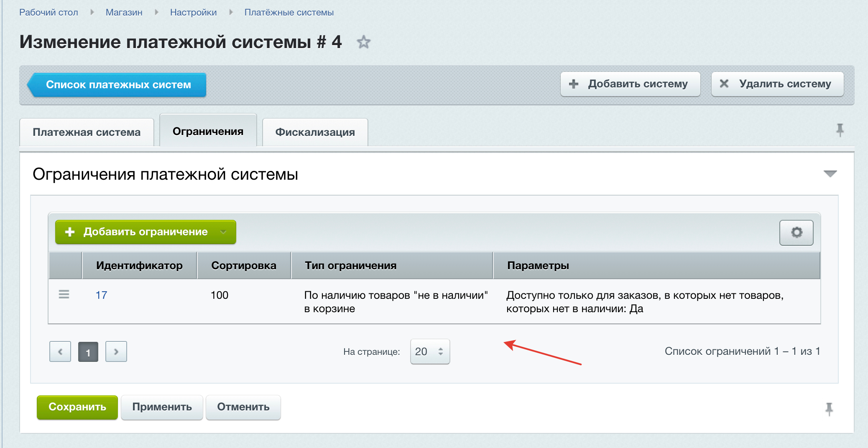Open Добавить ограничение dropdown arrow

[x=223, y=232]
